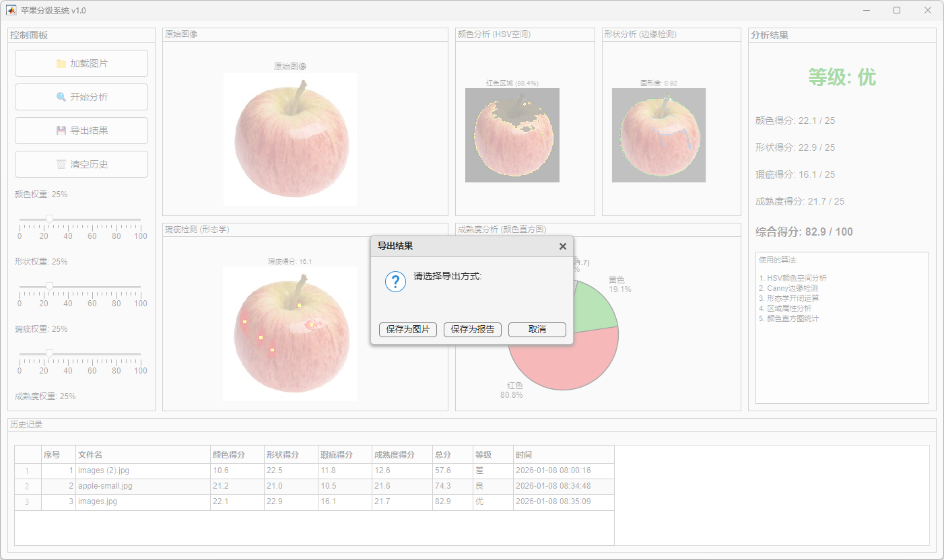The width and height of the screenshot is (944, 560).
Task: Adjust the 颜色权重 slider thumb
Action: point(49,219)
